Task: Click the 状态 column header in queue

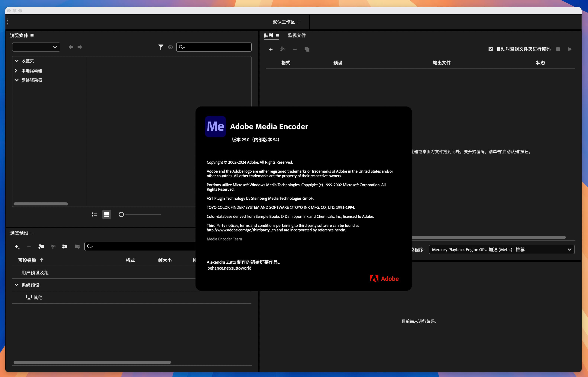Action: (541, 63)
